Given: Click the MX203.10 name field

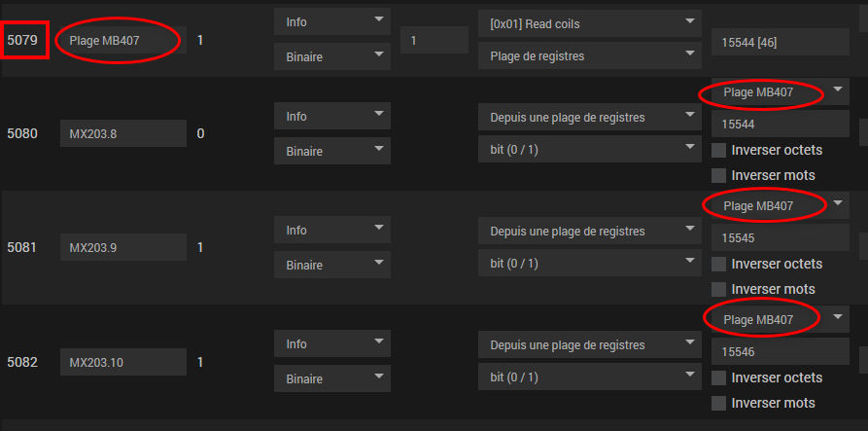Looking at the screenshot, I should click(x=122, y=362).
